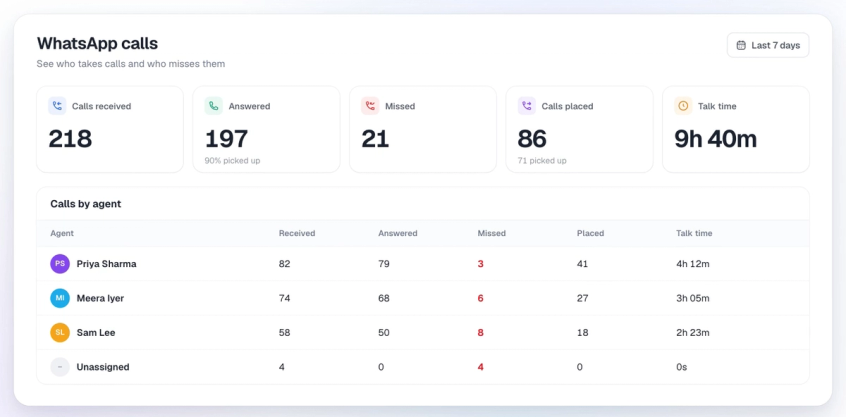The height and width of the screenshot is (417, 846).
Task: Click the Calls by agent heading
Action: [86, 204]
